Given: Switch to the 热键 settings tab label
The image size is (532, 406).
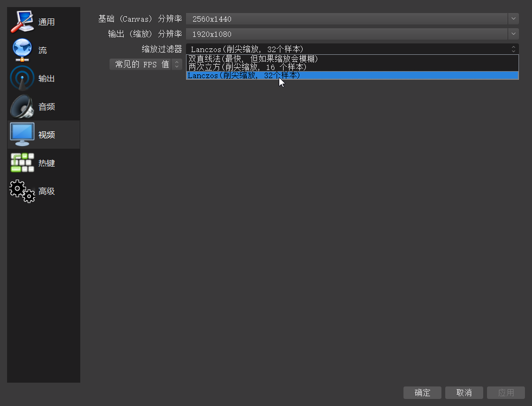Looking at the screenshot, I should coord(47,163).
